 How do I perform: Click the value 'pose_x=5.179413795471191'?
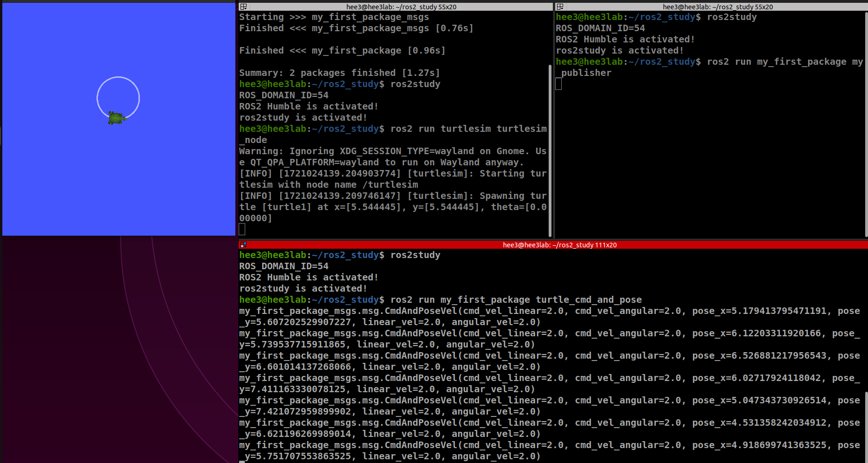[x=759, y=311]
